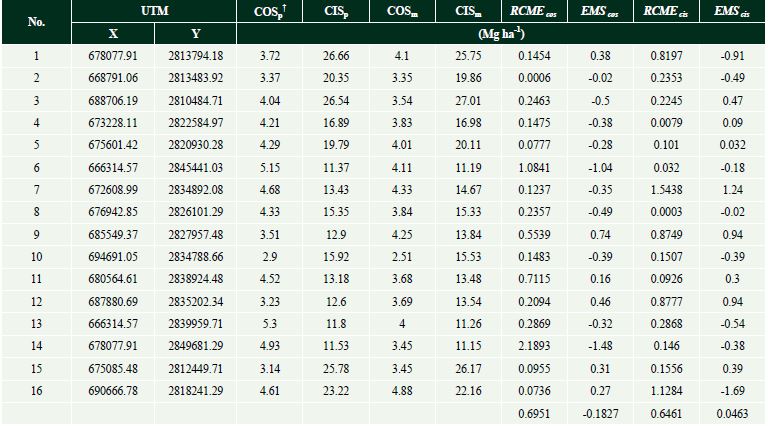This screenshot has width=768, height=426.
Task: Click the X value 668791.06
Action: coord(113,78)
